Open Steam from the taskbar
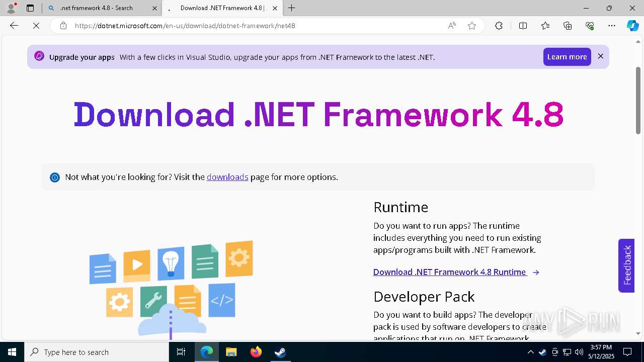The height and width of the screenshot is (362, 644). pyautogui.click(x=280, y=352)
